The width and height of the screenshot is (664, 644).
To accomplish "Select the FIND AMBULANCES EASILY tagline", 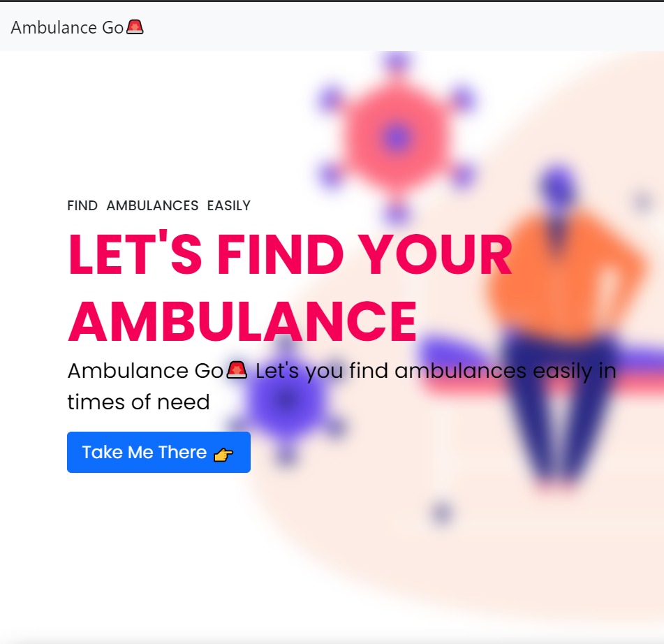I will (x=158, y=206).
